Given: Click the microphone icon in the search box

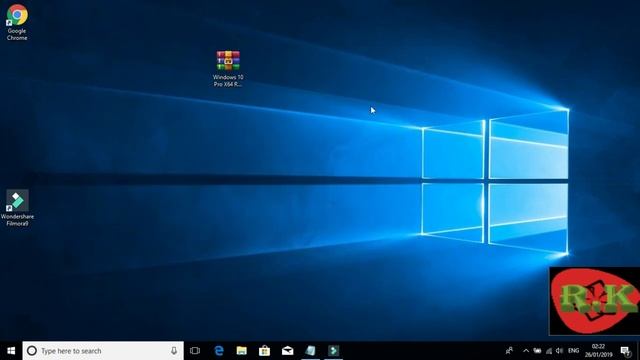Looking at the screenshot, I should (x=174, y=351).
